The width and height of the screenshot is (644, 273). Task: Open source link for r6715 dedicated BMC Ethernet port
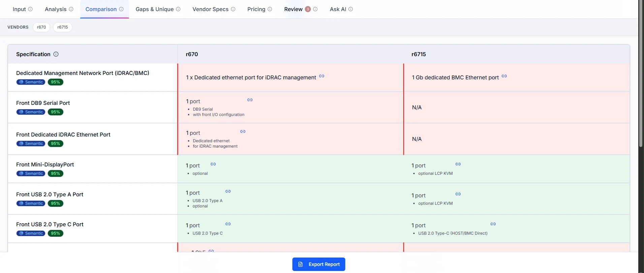coord(504,76)
